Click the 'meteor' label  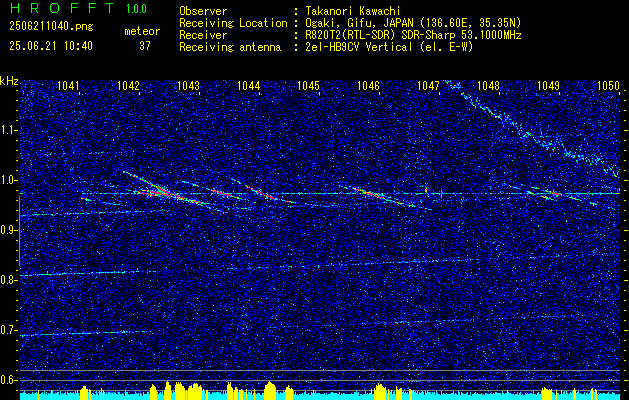click(x=142, y=31)
